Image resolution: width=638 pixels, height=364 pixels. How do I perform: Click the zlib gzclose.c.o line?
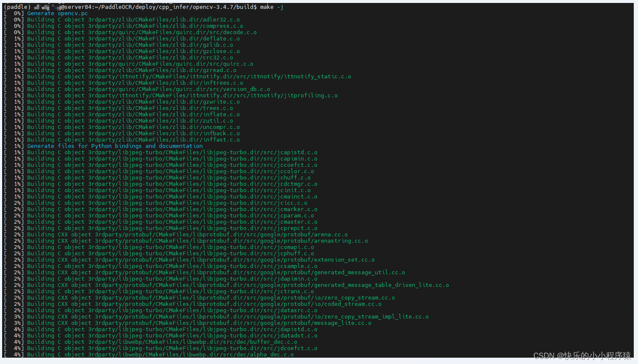click(x=122, y=51)
